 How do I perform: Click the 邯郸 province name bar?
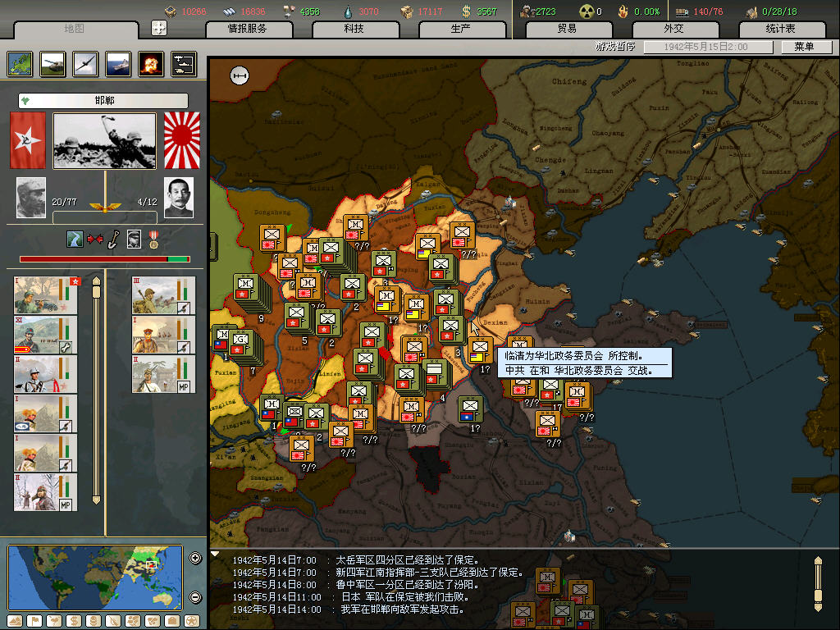click(x=103, y=100)
